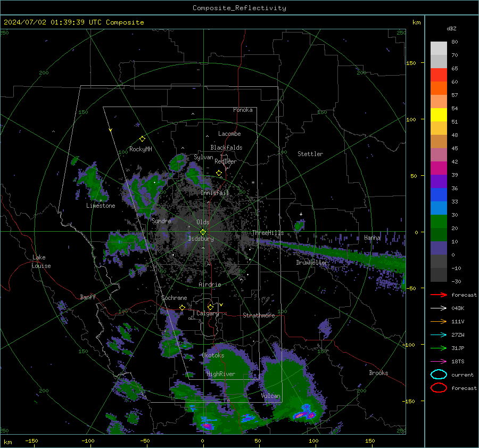Click the Limestone label

(x=101, y=206)
